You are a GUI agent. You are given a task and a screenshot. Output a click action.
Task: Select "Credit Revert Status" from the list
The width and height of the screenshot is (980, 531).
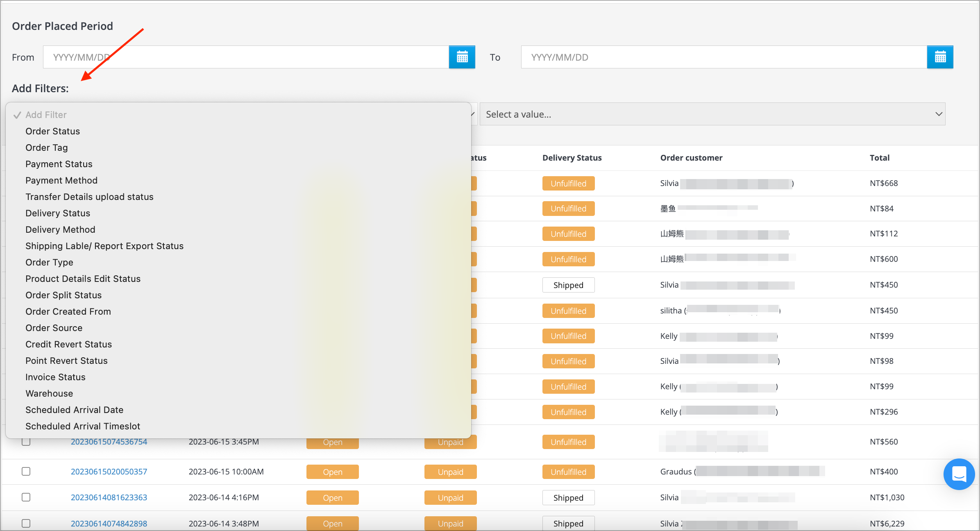click(x=68, y=344)
